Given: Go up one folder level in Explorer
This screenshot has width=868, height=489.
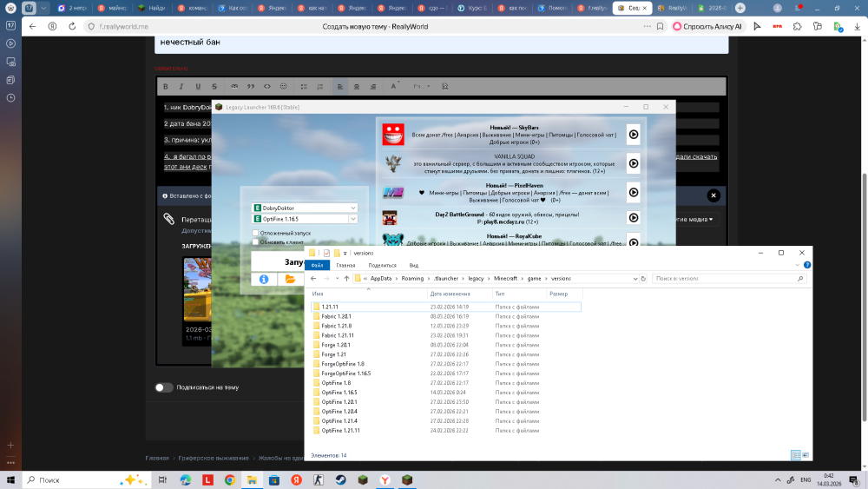Looking at the screenshot, I should [x=346, y=279].
